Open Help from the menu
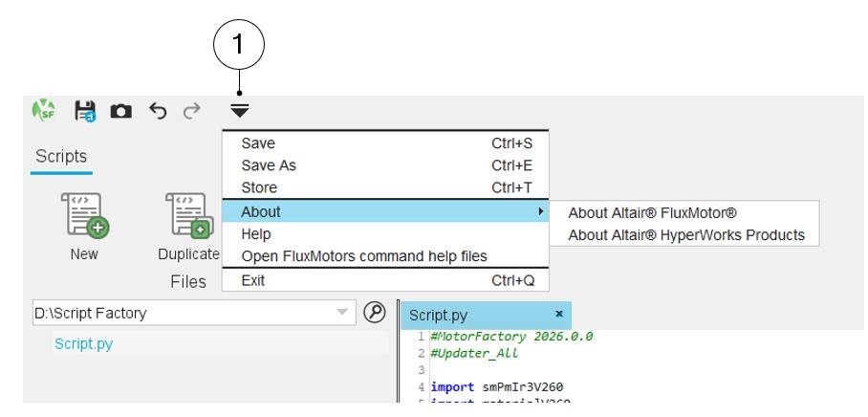The image size is (868, 417). coord(256,234)
